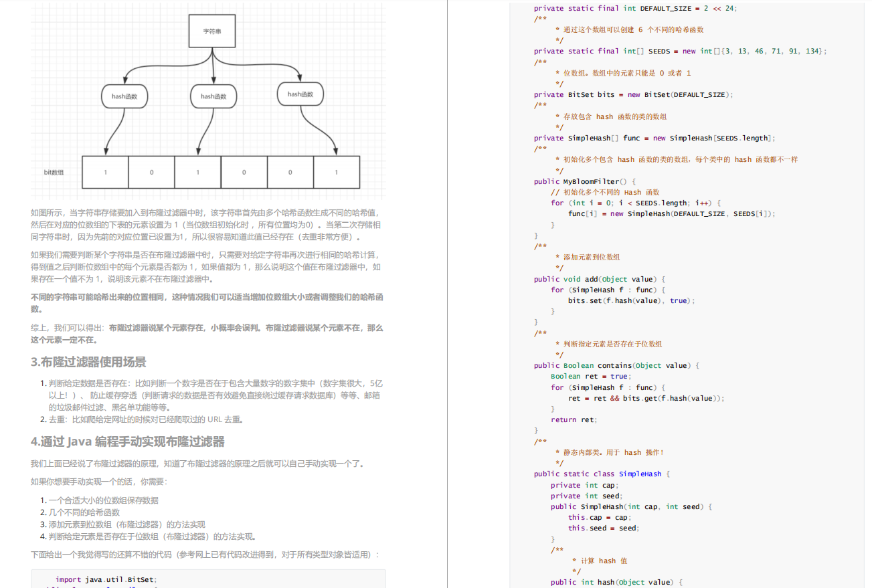
Task: Click the rightmost hash函数 node
Action: [300, 94]
